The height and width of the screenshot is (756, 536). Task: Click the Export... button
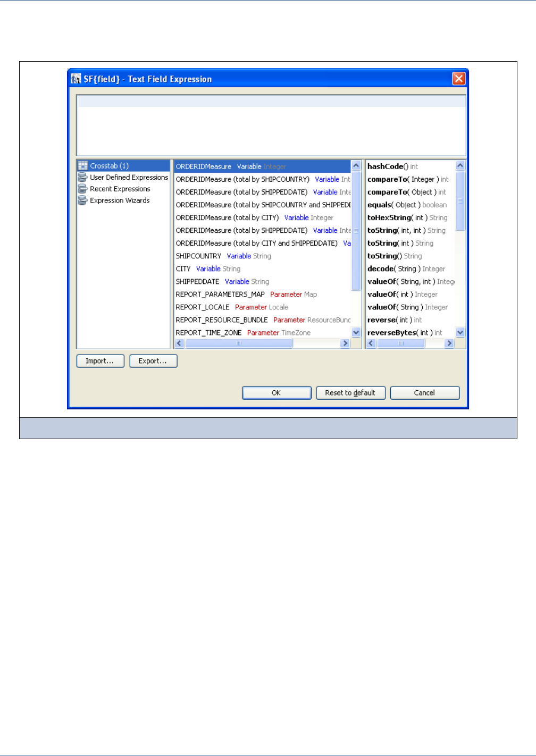[153, 361]
